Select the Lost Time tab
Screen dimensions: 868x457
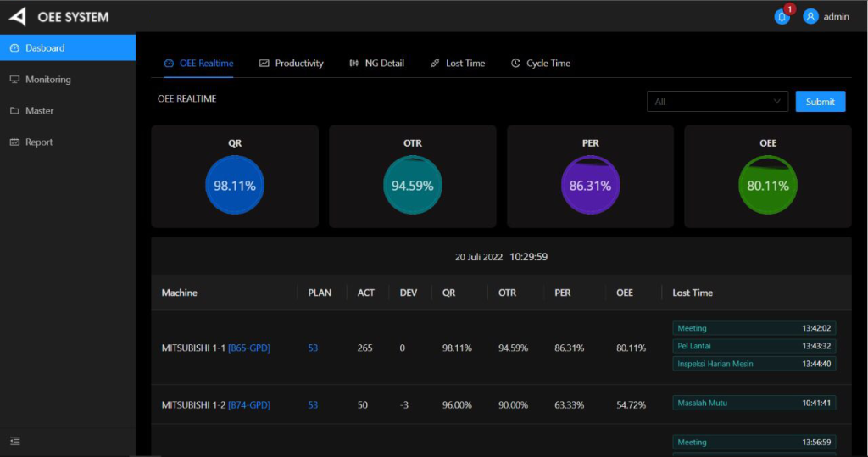[x=457, y=64]
